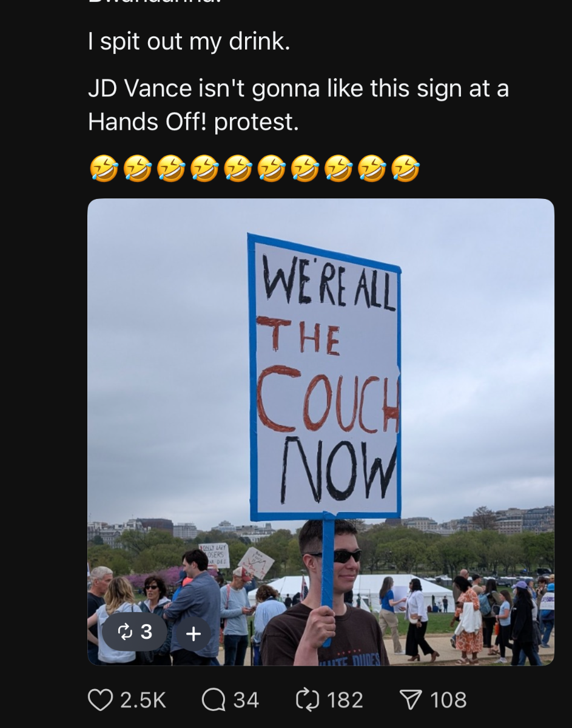The width and height of the screenshot is (572, 728).
Task: Tap the repost arrows inside the photo overlay pill
Action: click(x=125, y=633)
